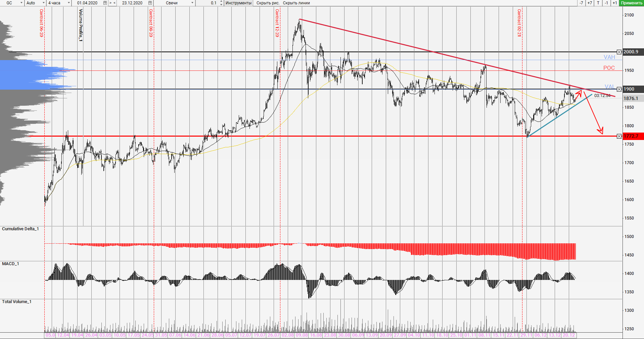Click the 01.04.2020 start date field
The width and height of the screenshot is (644, 339).
click(88, 3)
